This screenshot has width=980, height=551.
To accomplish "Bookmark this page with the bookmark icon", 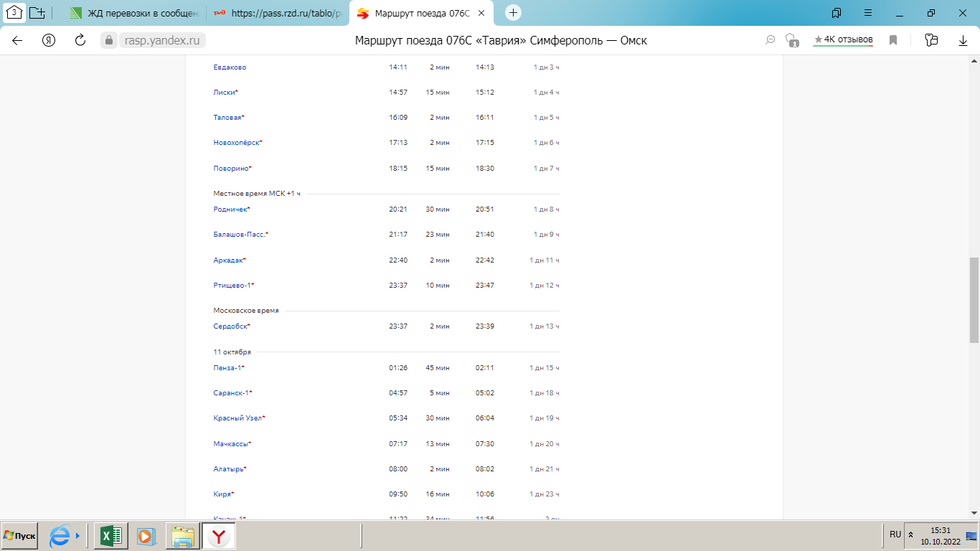I will [x=893, y=40].
